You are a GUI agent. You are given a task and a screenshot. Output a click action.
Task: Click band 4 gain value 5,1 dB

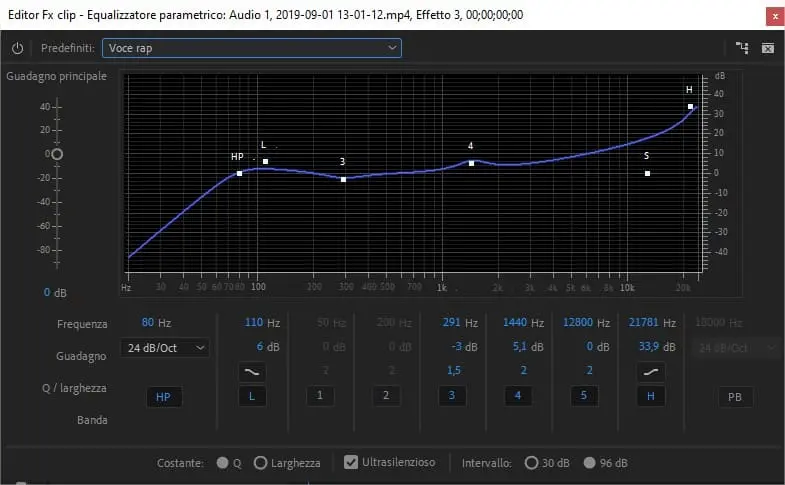pyautogui.click(x=520, y=346)
